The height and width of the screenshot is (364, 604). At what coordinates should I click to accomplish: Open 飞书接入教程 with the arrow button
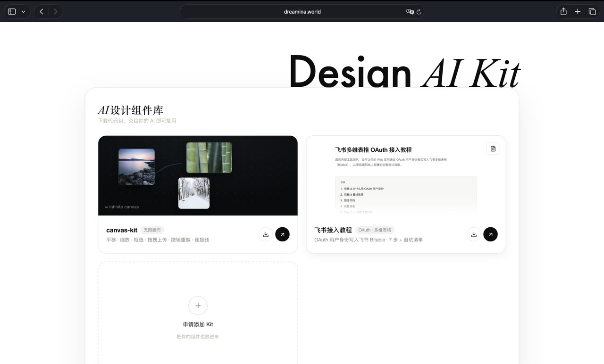pyautogui.click(x=490, y=234)
